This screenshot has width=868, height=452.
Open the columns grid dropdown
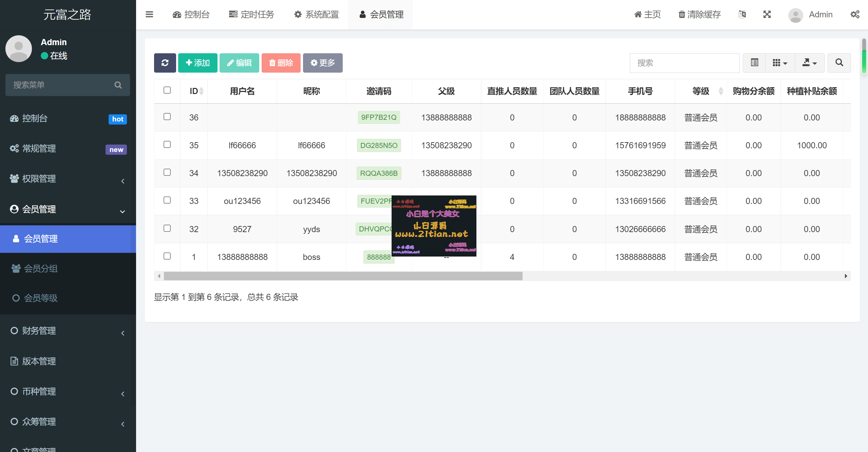[780, 63]
